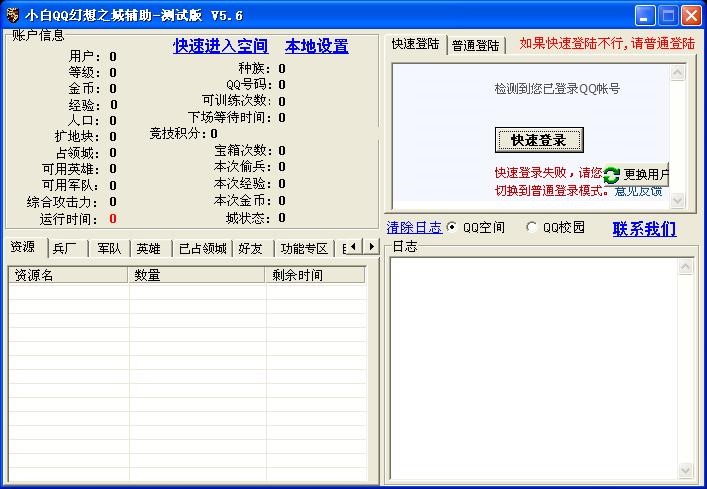The image size is (707, 489).
Task: Click the red 运行时间 value
Action: pyautogui.click(x=113, y=219)
